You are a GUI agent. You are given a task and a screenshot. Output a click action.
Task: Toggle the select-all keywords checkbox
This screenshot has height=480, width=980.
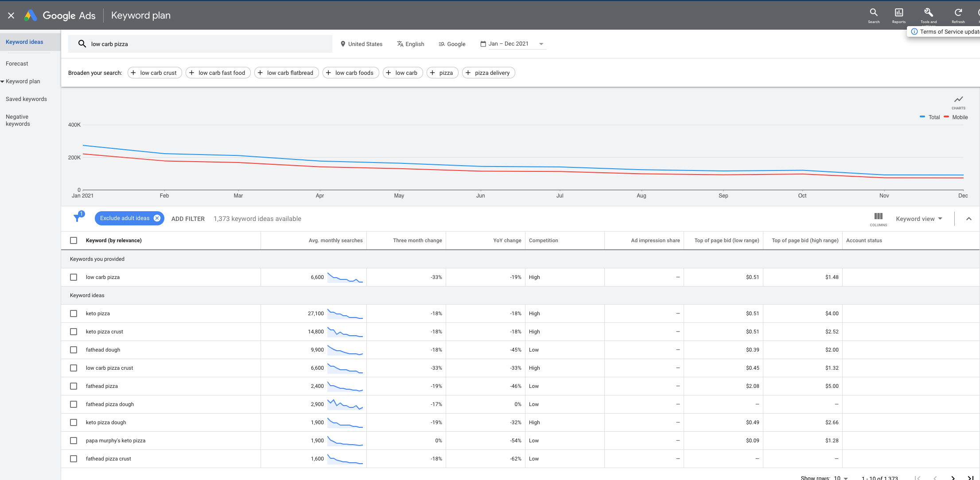click(74, 240)
